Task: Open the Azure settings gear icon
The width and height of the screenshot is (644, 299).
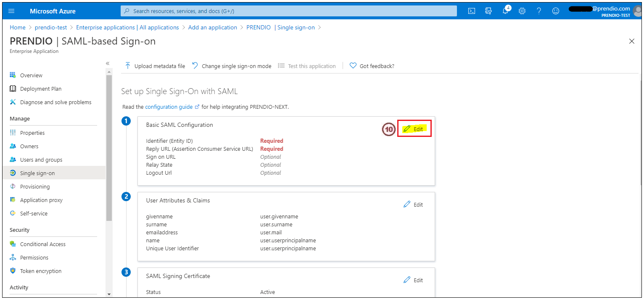Action: point(522,11)
